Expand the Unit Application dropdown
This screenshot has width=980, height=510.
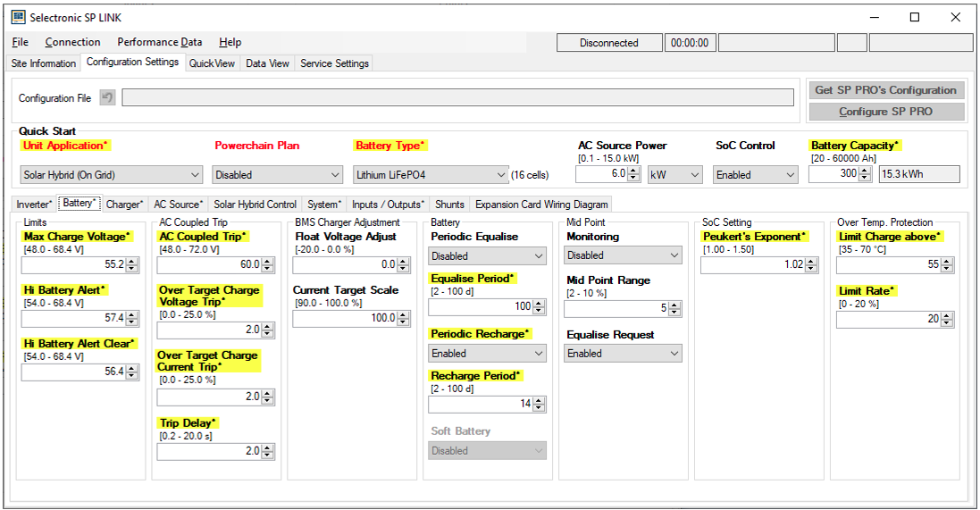pyautogui.click(x=112, y=175)
